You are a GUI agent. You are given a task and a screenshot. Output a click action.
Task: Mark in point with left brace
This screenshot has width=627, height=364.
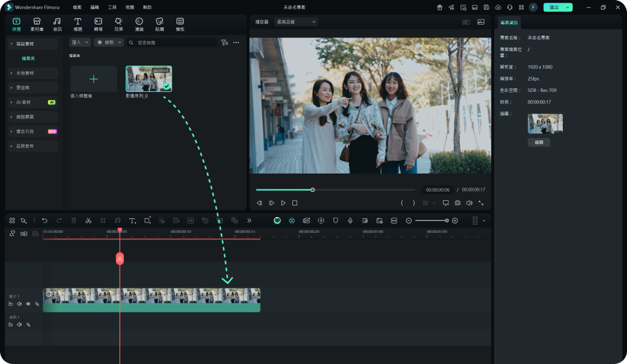(402, 203)
